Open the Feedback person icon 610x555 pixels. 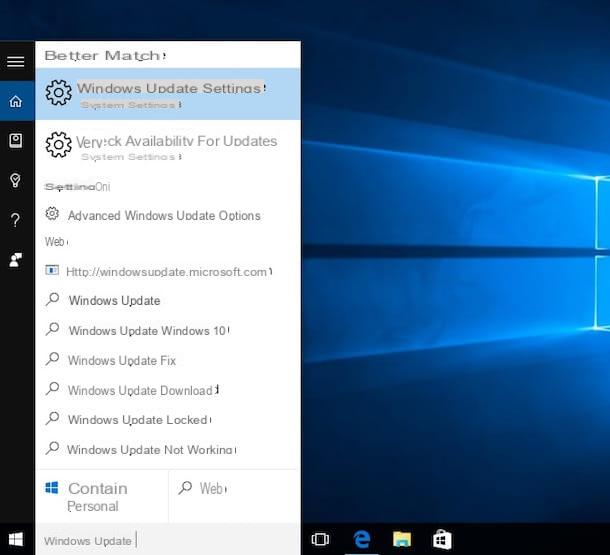[x=16, y=260]
